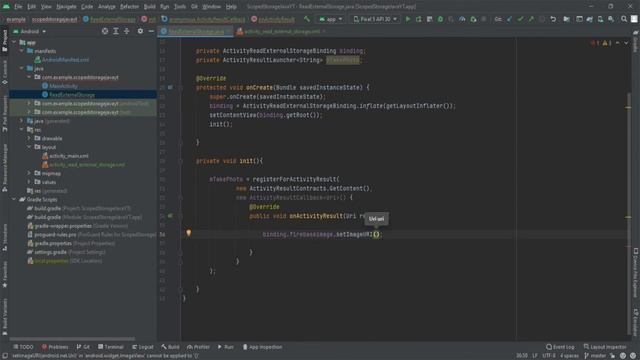This screenshot has height=360, width=640.
Task: Expand the values folder
Action: [29, 182]
